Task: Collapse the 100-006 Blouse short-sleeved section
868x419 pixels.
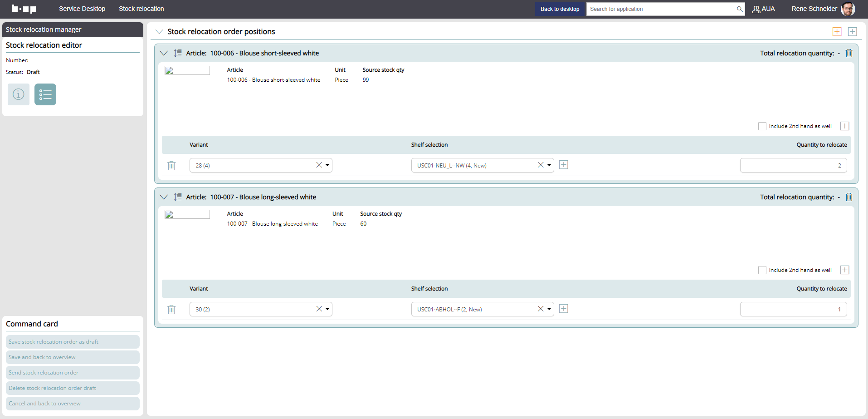Action: [164, 53]
